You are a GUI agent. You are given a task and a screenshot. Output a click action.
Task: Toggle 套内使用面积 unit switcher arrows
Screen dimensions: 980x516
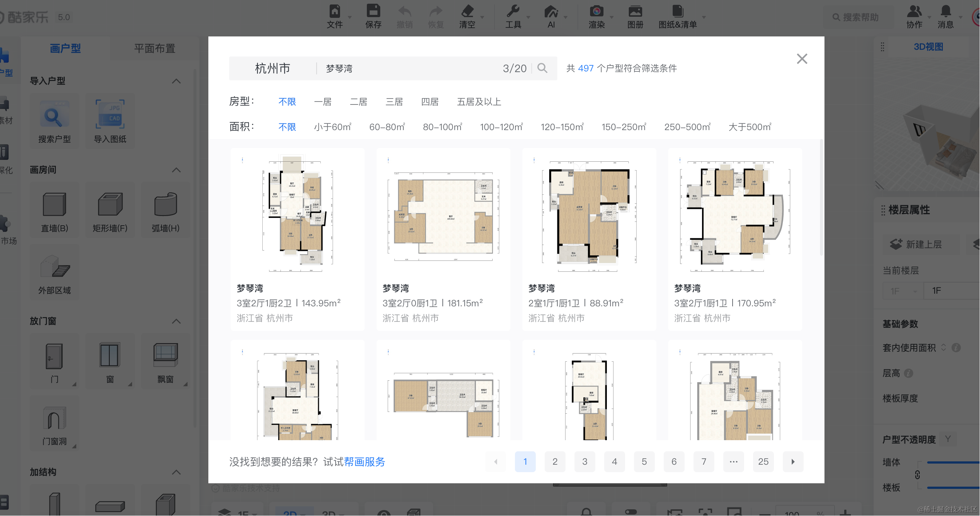point(944,348)
